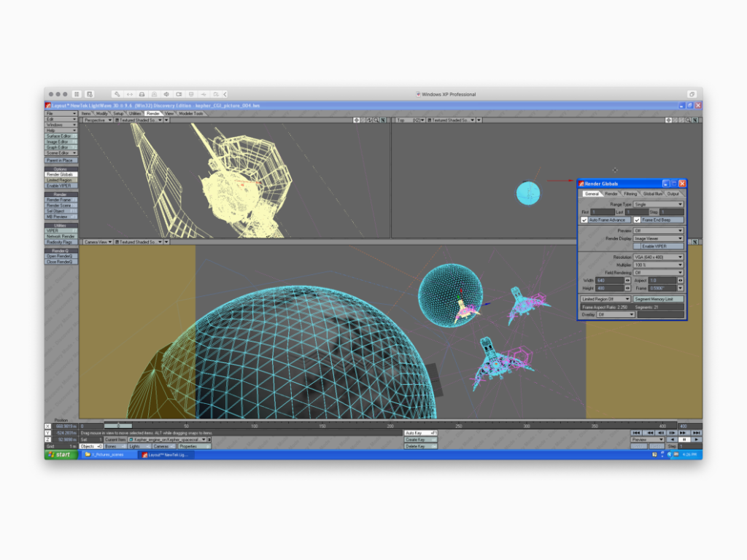
Task: Click the pause playback button
Action: coord(684,440)
